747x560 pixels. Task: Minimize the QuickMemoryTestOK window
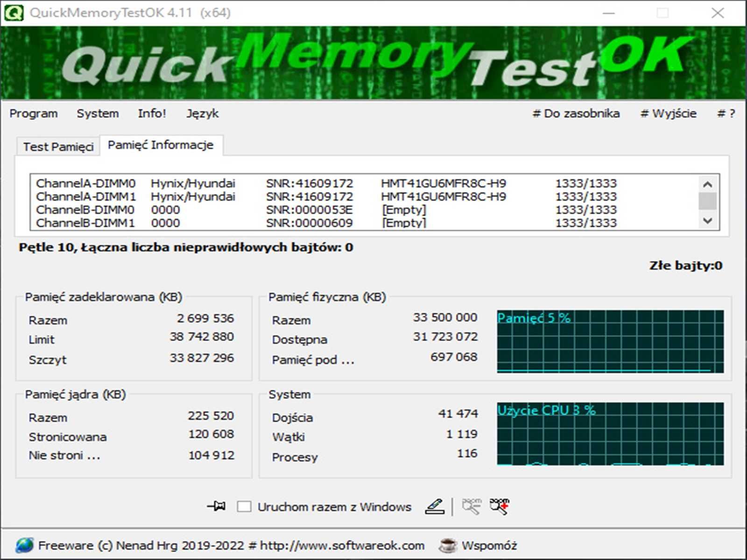(608, 13)
